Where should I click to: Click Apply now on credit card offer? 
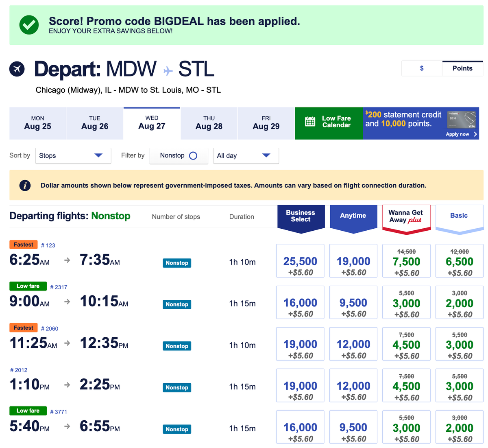(x=461, y=134)
